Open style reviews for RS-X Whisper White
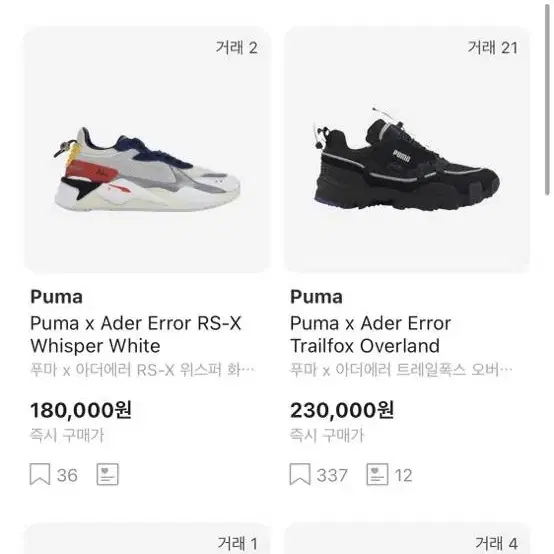Screen dimensions: 554x554 pyautogui.click(x=108, y=474)
